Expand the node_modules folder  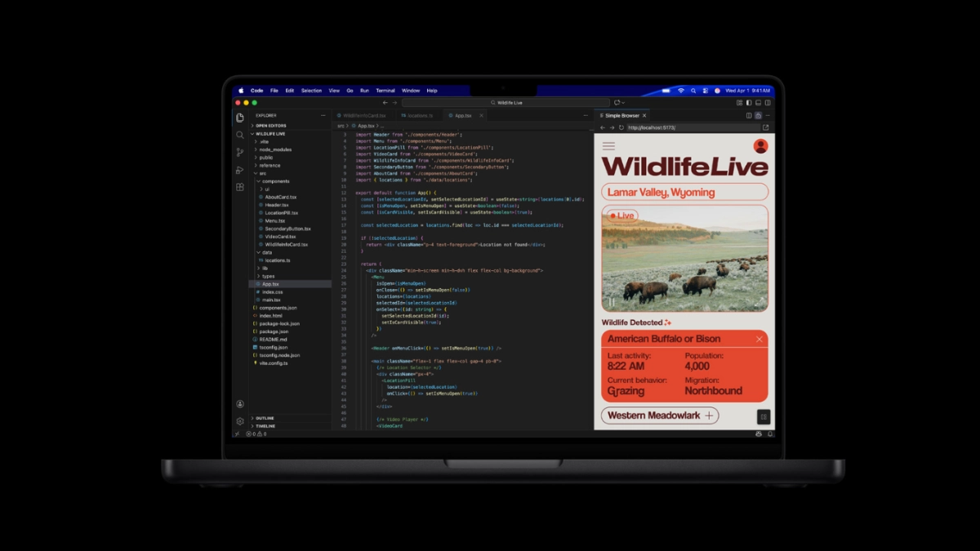(x=274, y=149)
